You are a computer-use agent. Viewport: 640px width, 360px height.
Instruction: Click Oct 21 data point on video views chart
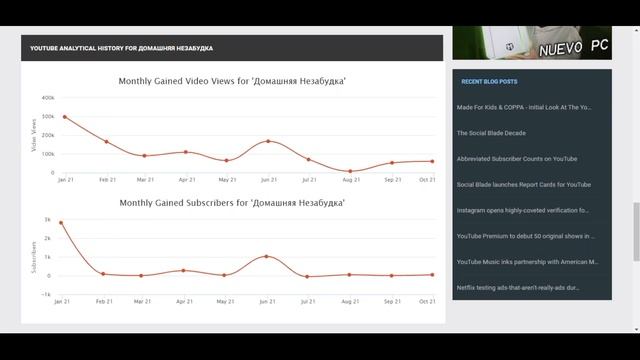[x=432, y=161]
